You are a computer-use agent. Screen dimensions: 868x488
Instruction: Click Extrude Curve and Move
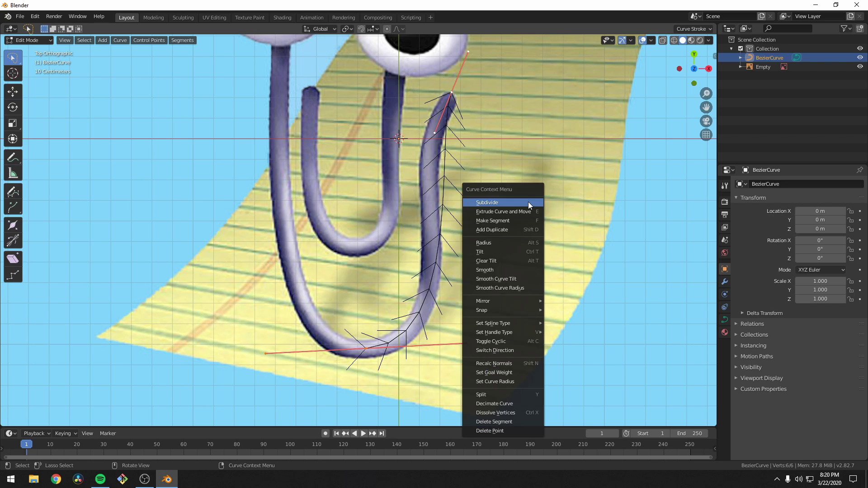(503, 211)
